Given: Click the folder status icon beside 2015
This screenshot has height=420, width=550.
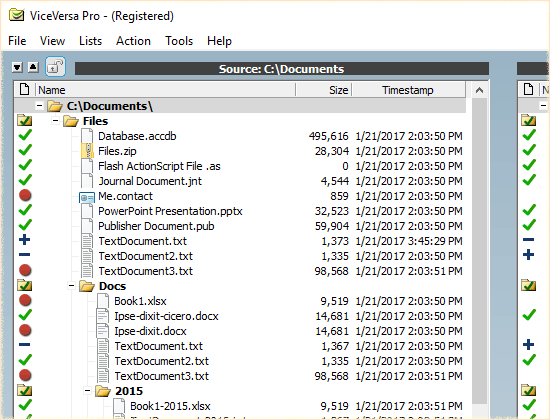Looking at the screenshot, I should pos(25,390).
